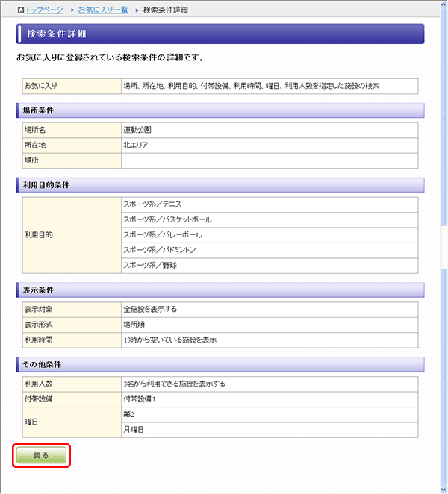The image size is (448, 494).
Task: Click the スポーツ系/バドミントン row
Action: pos(270,250)
